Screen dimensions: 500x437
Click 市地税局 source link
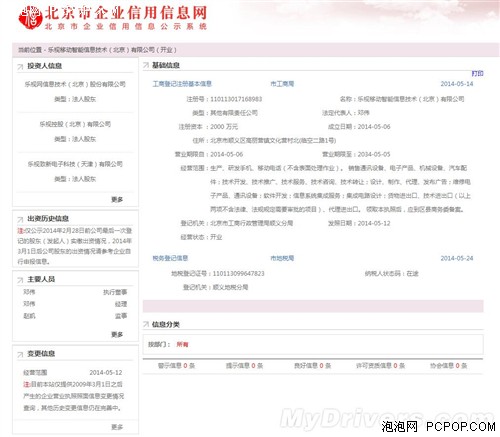pyautogui.click(x=282, y=258)
